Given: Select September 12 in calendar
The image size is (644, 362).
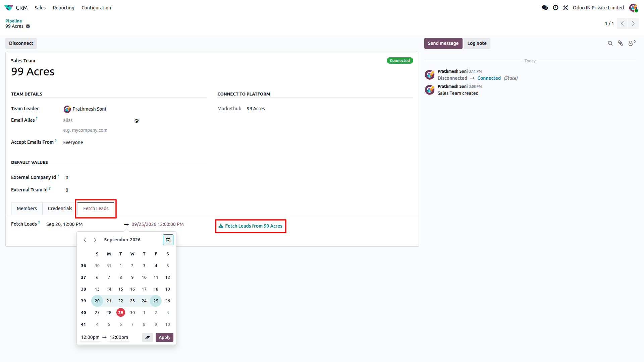Looking at the screenshot, I should (x=167, y=277).
